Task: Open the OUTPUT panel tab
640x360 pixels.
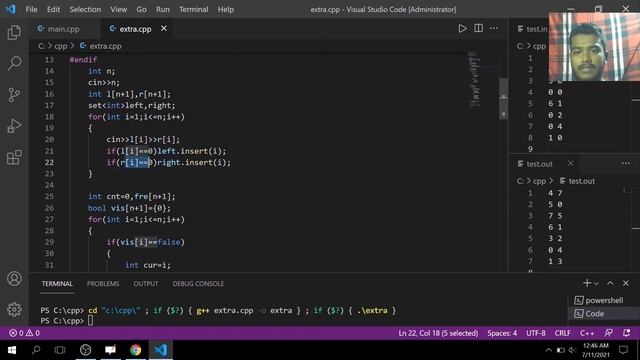Action: pos(146,284)
